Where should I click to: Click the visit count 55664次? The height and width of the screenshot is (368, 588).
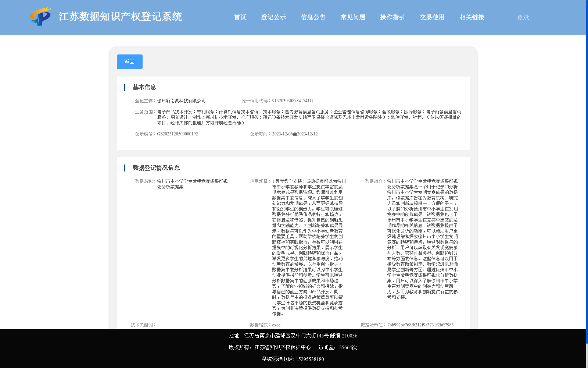(348, 347)
